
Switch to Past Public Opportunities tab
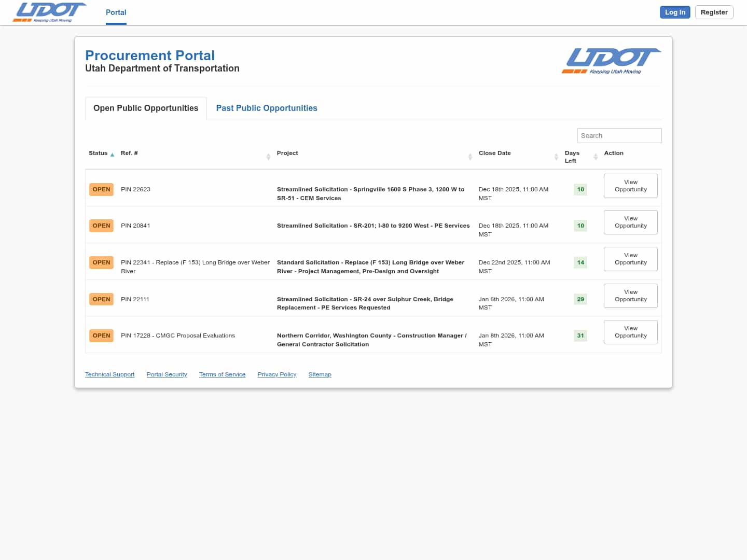point(267,108)
